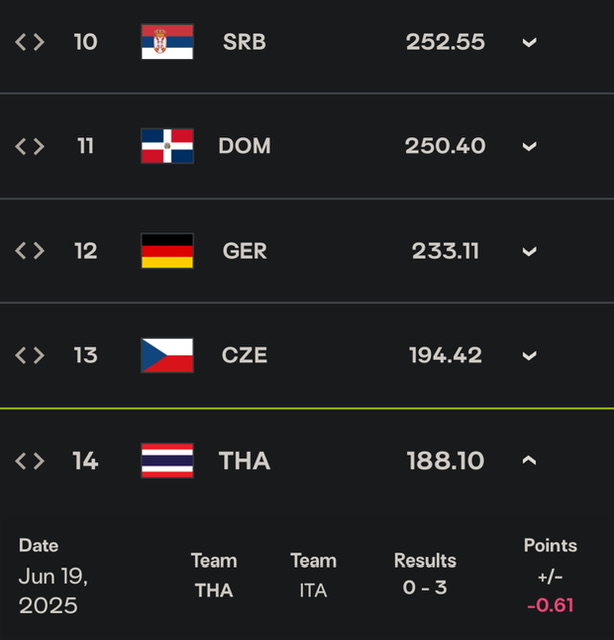Expand the DOM row details chevron
This screenshot has width=614, height=640.
coord(529,147)
